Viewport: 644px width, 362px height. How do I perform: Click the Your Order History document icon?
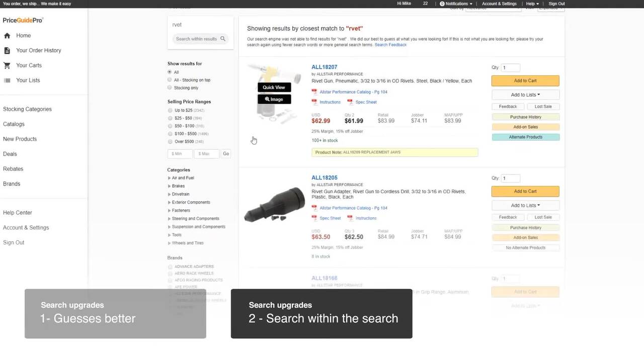tap(7, 51)
